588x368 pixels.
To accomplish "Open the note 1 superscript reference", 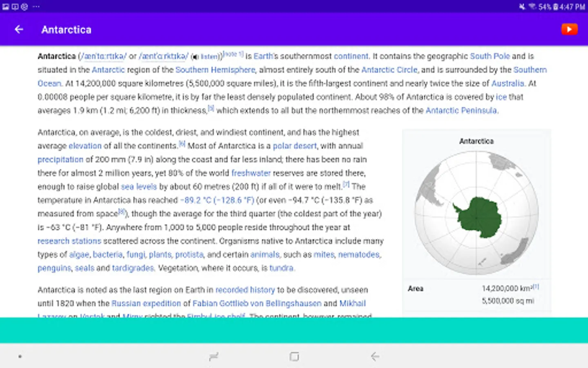I will click(x=233, y=54).
